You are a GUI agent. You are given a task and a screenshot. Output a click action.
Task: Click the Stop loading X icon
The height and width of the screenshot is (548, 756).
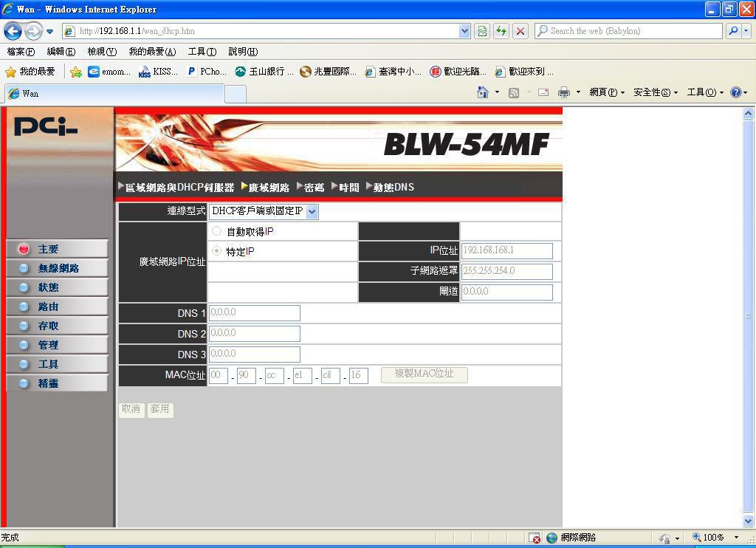click(520, 31)
